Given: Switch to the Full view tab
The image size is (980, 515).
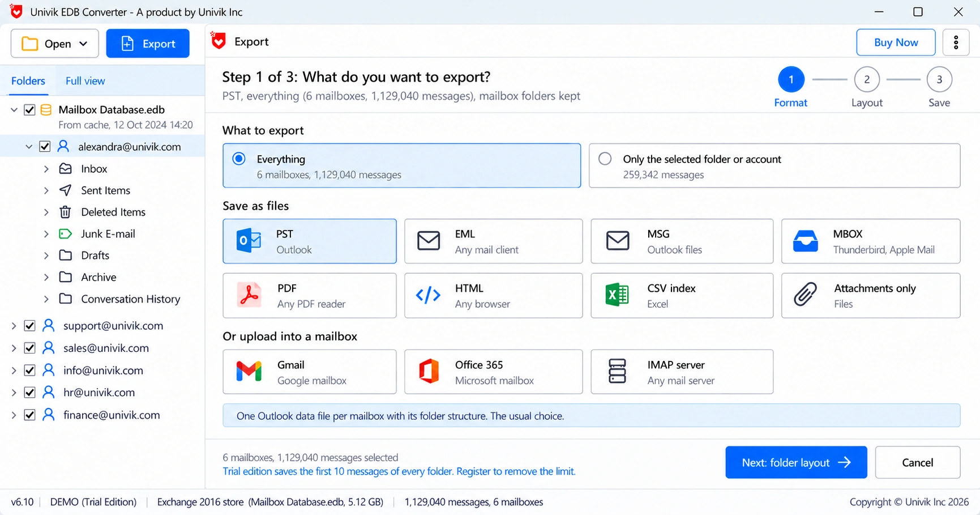Looking at the screenshot, I should click(85, 81).
